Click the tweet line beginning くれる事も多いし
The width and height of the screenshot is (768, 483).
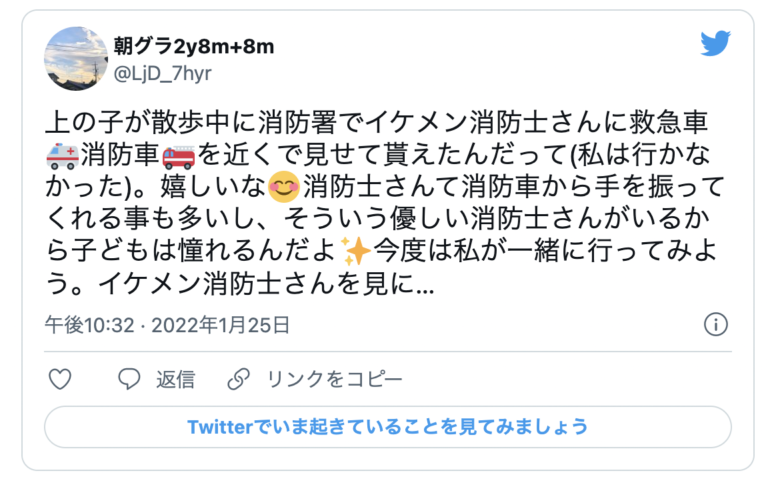tap(377, 219)
